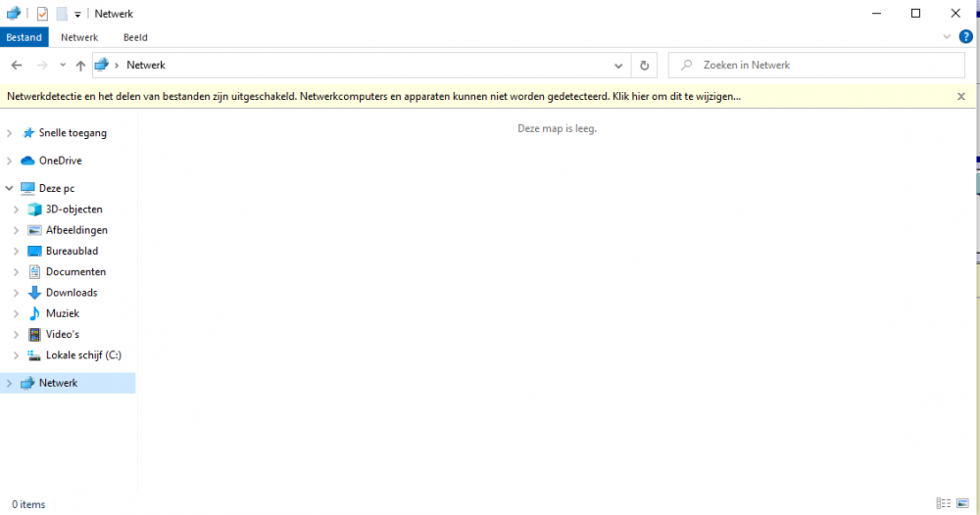Switch to the Netwerk ribbon tab
Screen dimensions: 980x515
pyautogui.click(x=79, y=37)
